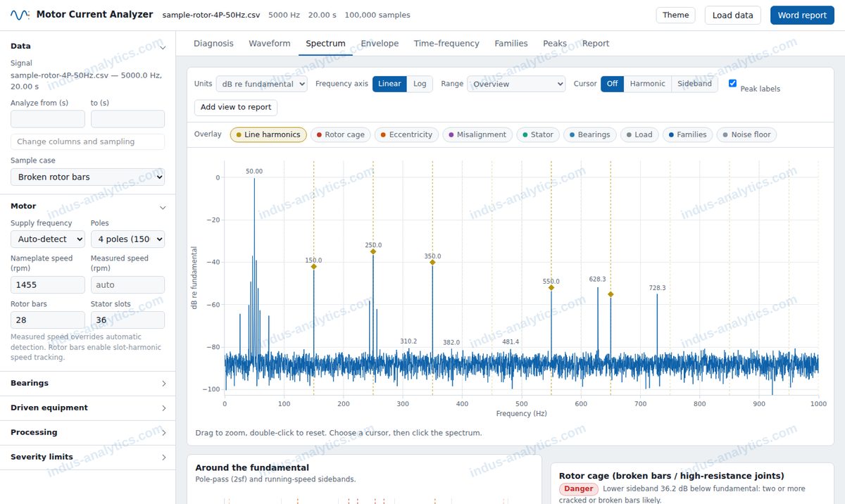
Task: Expand the Processing section
Action: 87,433
